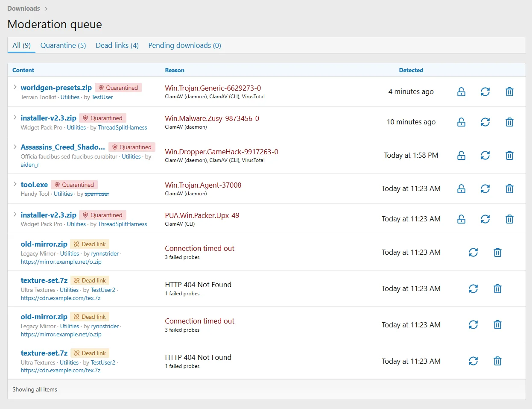Click the Quarantined badge beside tool.exe
The height and width of the screenshot is (409, 532).
coord(74,185)
